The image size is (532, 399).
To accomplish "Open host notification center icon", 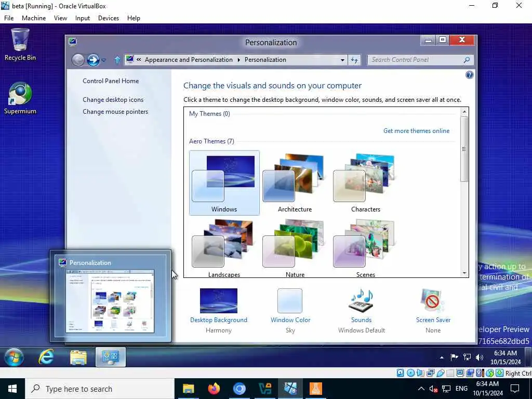I will [515, 389].
